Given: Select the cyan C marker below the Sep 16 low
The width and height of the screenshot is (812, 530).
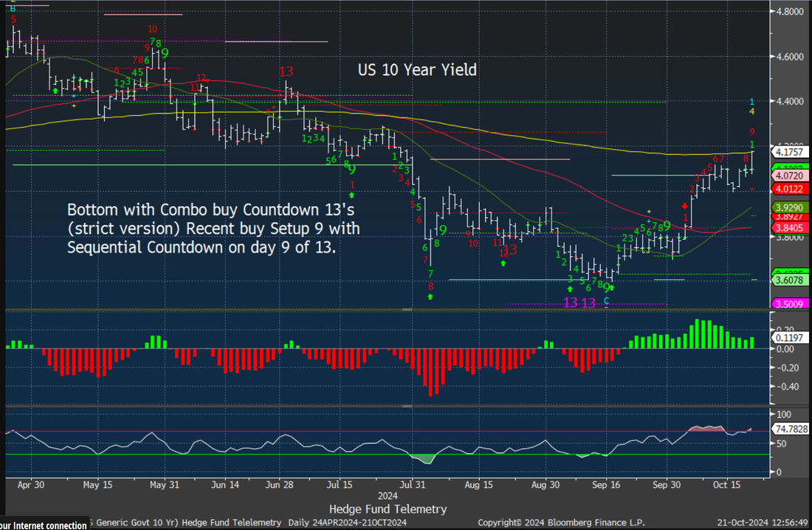Looking at the screenshot, I should [x=606, y=300].
